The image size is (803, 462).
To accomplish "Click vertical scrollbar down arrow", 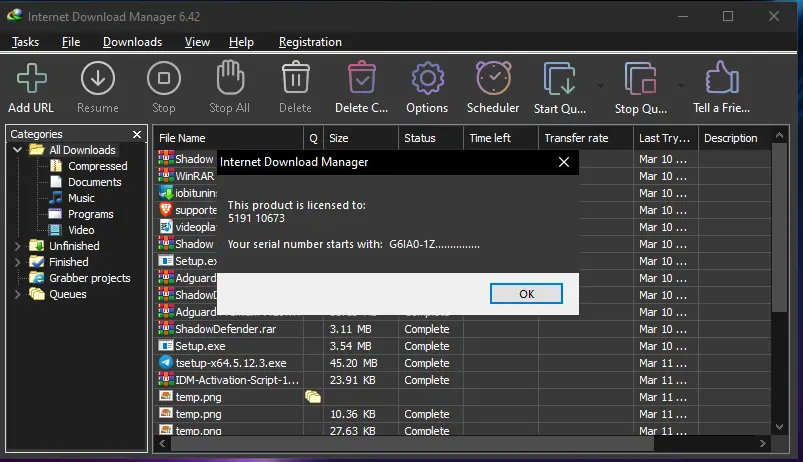I will [x=779, y=427].
